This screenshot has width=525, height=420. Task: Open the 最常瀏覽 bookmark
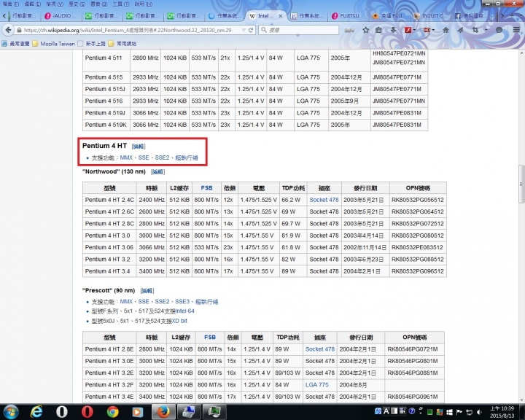pos(15,44)
